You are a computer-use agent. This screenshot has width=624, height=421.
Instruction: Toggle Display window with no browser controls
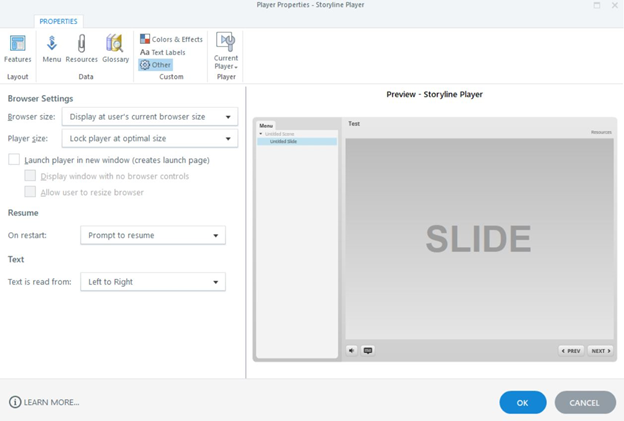(30, 175)
